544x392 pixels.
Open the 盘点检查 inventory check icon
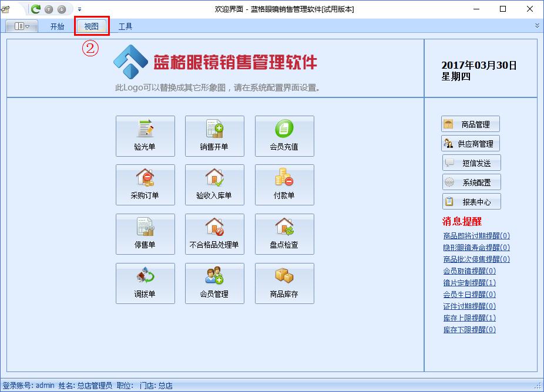[284, 234]
